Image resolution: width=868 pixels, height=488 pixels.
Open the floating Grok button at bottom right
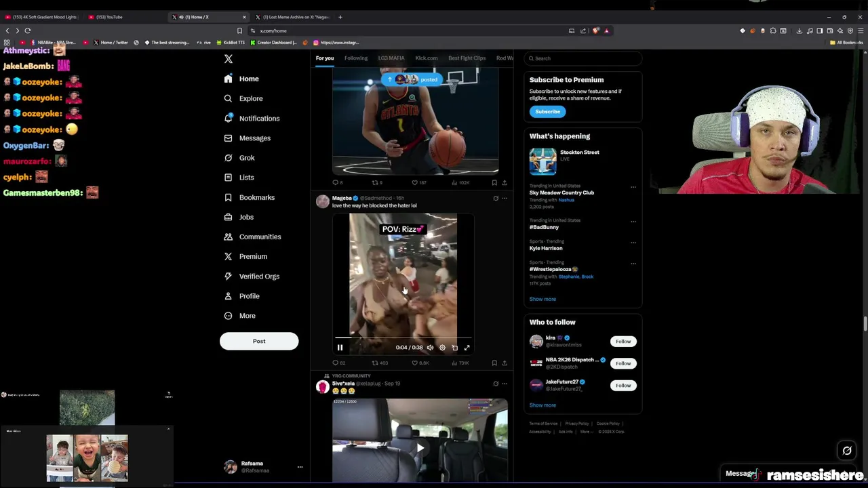847,450
